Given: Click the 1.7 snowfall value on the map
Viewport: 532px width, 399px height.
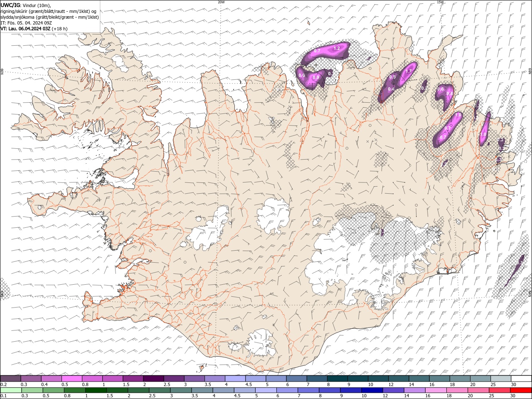Looking at the screenshot, I should point(408,71).
